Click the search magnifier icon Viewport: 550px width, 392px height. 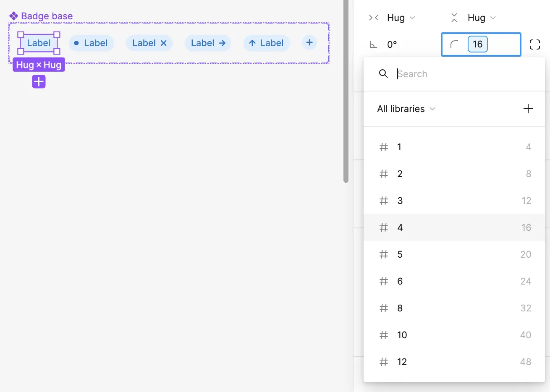383,74
